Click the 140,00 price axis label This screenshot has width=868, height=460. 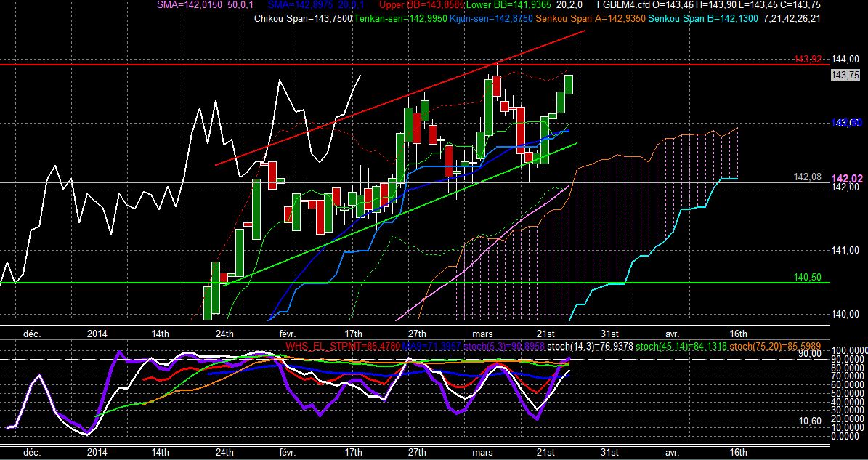[845, 315]
